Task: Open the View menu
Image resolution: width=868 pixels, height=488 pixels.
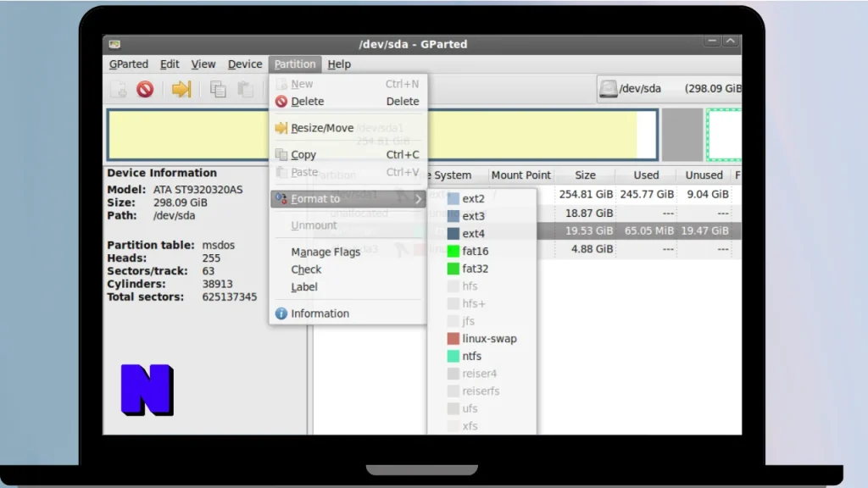Action: point(203,64)
